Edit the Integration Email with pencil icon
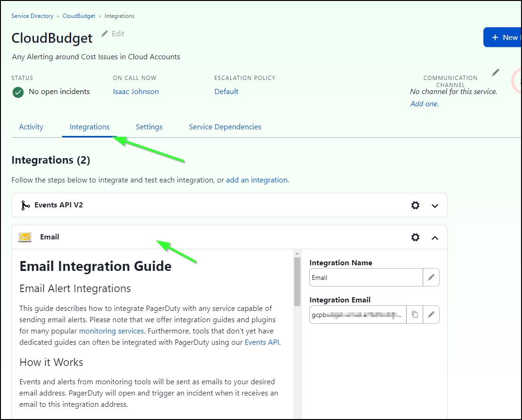 431,314
